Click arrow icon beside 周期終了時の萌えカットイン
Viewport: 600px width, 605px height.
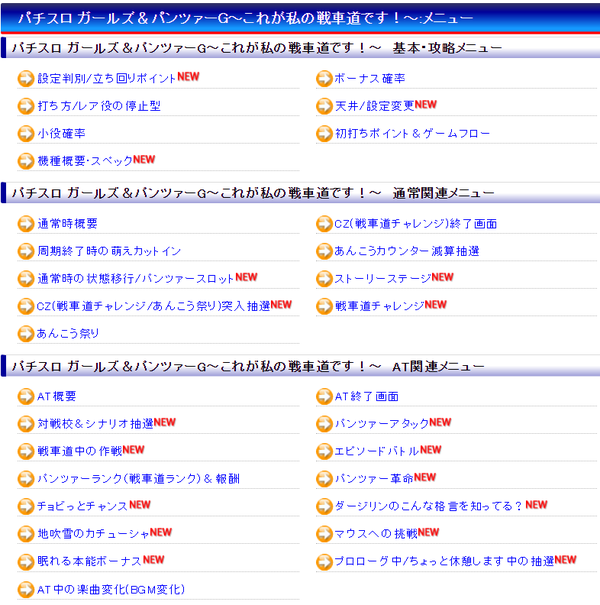click(x=26, y=251)
